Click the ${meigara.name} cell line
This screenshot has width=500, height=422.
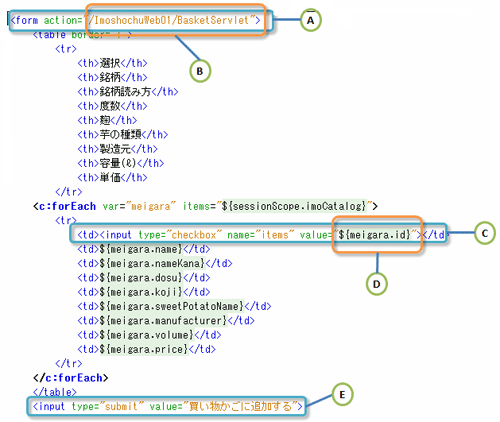[x=144, y=249]
